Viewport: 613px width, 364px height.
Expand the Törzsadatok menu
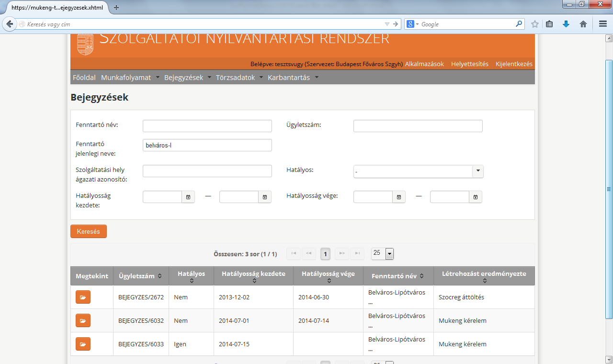(x=261, y=78)
